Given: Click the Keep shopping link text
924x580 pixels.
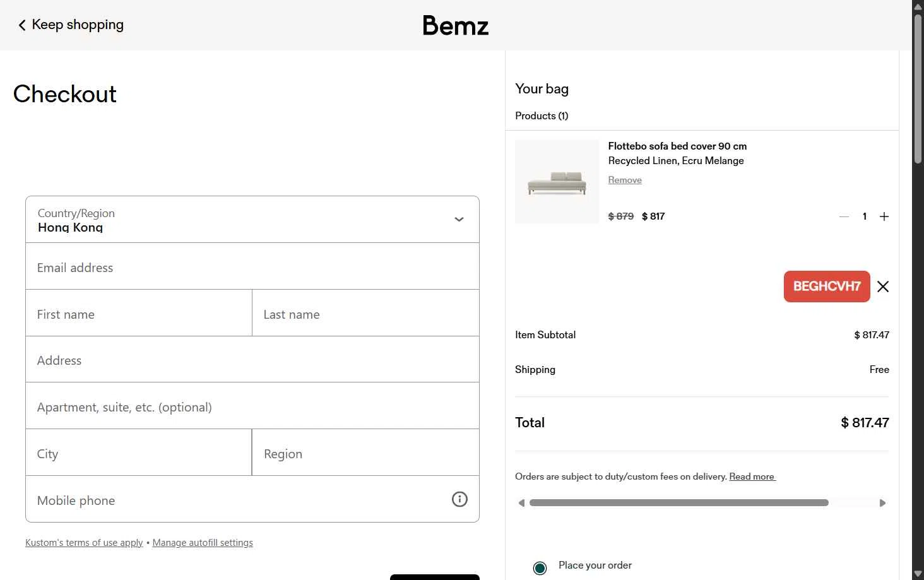Looking at the screenshot, I should 78,25.
